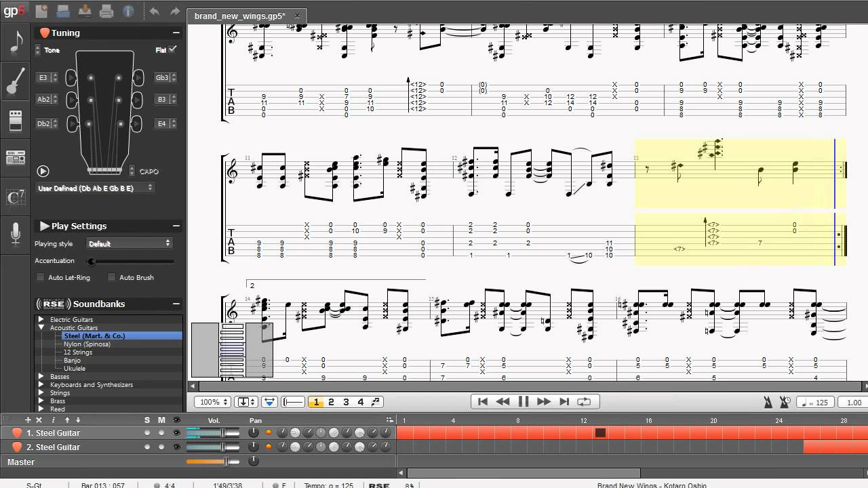Open the gp6 main menu logo
Image resolution: width=868 pixels, height=488 pixels.
pos(15,12)
